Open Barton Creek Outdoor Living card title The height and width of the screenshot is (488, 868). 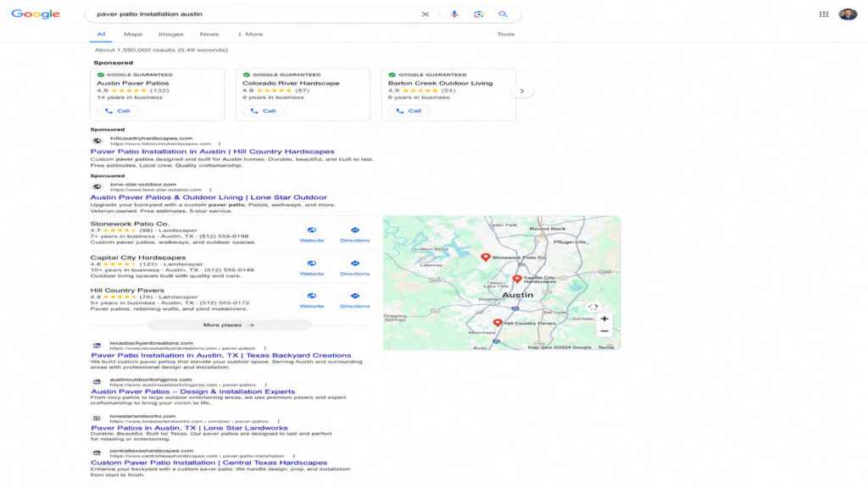440,83
